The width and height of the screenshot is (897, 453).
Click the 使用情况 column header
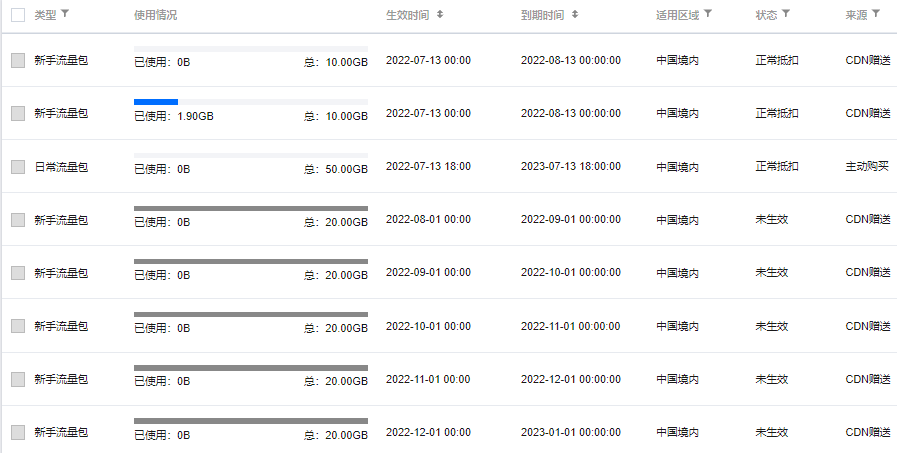pyautogui.click(x=156, y=15)
